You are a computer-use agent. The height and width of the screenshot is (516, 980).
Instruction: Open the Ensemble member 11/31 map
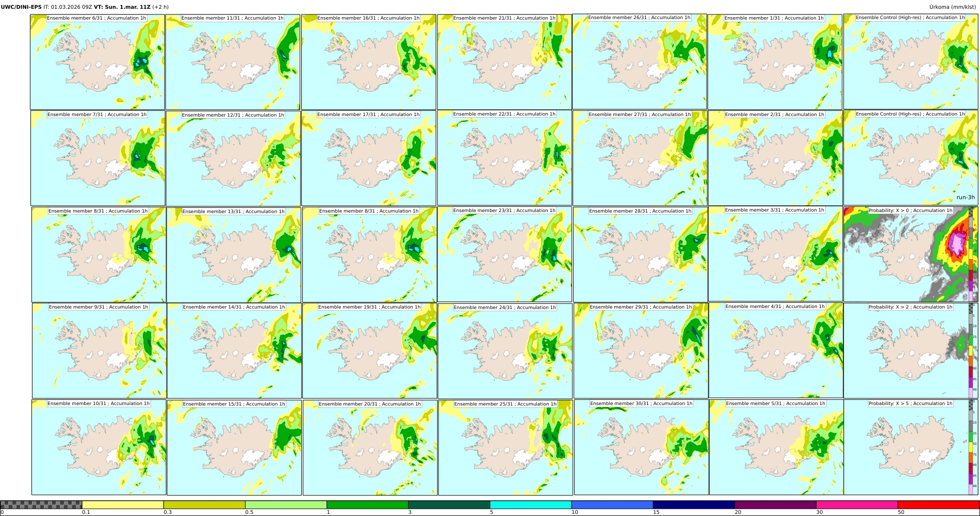tap(233, 62)
